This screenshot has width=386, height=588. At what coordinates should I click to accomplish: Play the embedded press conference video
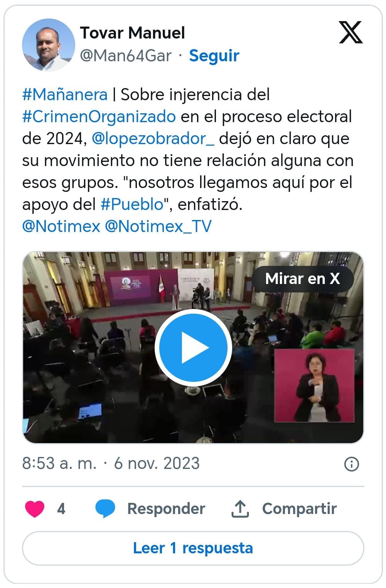point(193,348)
